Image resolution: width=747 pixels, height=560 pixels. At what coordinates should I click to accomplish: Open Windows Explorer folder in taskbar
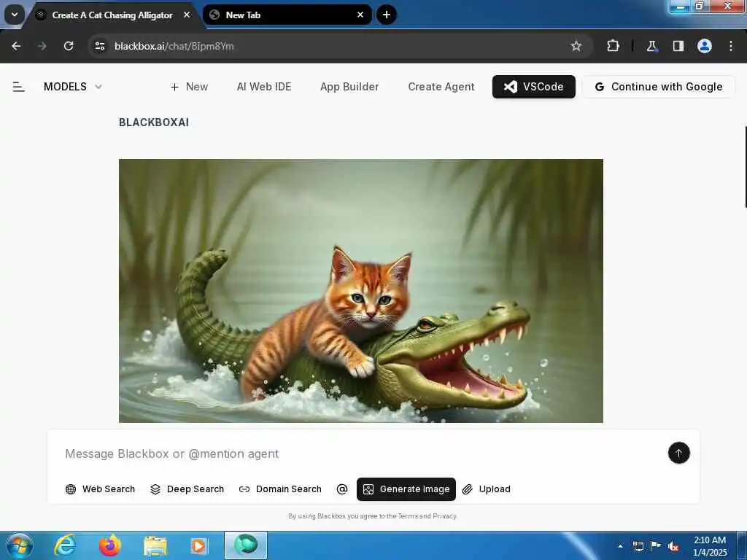tap(155, 545)
